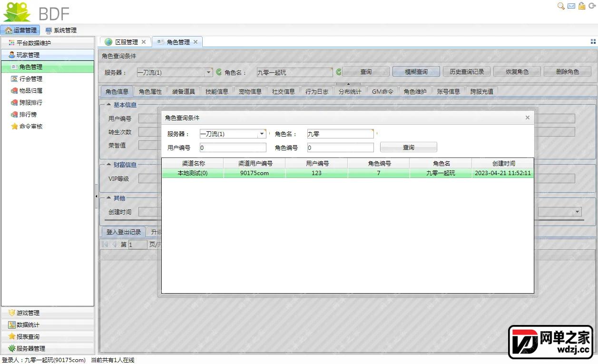Open the 装备道具 tab
This screenshot has width=598, height=364.
pos(184,91)
